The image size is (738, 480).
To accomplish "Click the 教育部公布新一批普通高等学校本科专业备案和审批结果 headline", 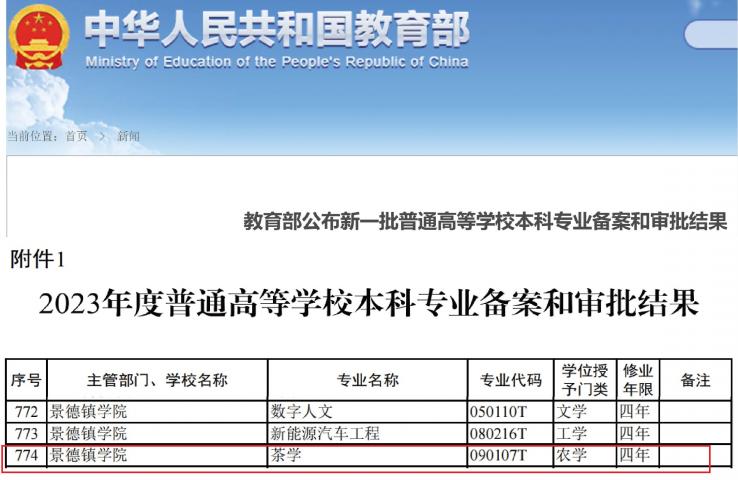I will point(485,221).
